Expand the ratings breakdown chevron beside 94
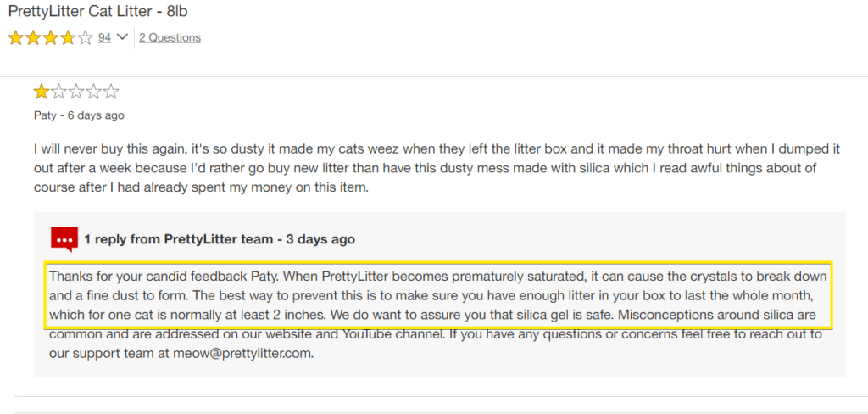Viewport: 868px width, 414px height. (122, 37)
